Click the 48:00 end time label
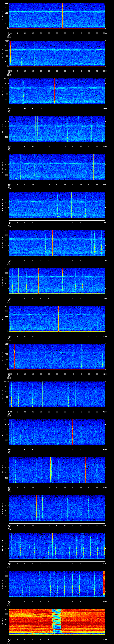Viewport: 114px width, 644px height. [105, 639]
